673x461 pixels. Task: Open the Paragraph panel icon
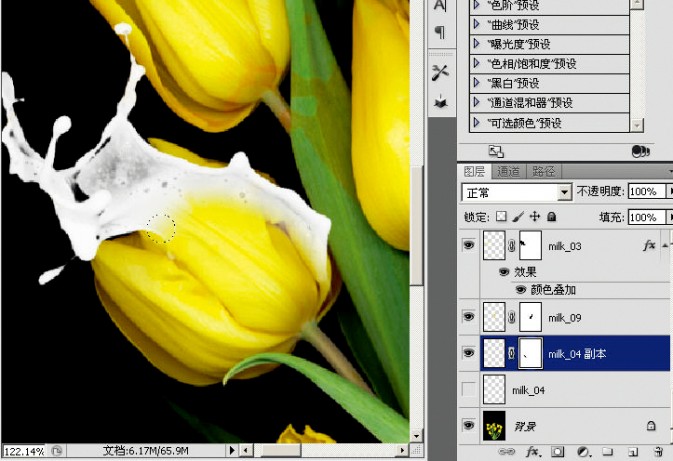point(440,32)
